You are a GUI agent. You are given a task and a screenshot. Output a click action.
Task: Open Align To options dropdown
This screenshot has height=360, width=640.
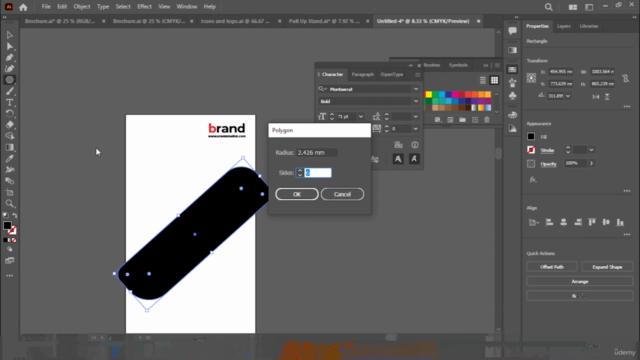click(x=533, y=222)
